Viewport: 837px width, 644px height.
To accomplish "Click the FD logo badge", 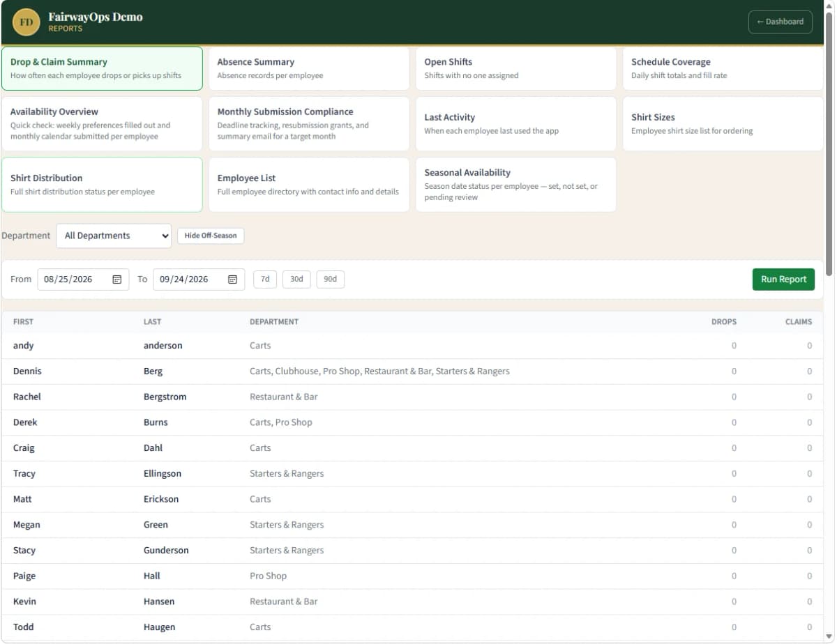I will [26, 22].
